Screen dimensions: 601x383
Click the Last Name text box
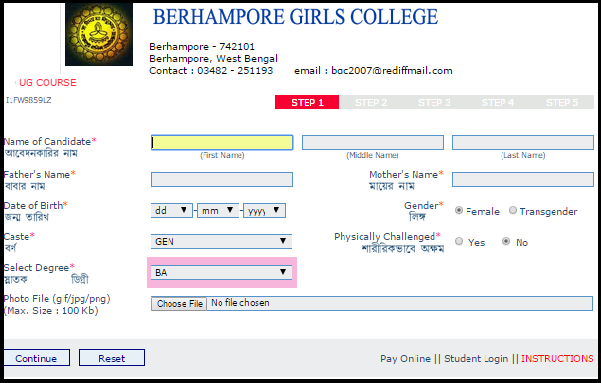pyautogui.click(x=523, y=143)
